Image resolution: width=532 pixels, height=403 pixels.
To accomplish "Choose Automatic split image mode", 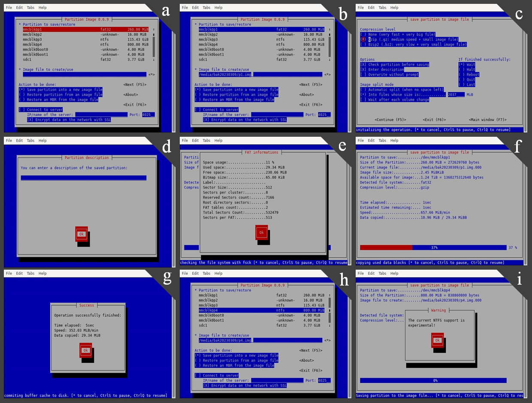I will pyautogui.click(x=363, y=90).
